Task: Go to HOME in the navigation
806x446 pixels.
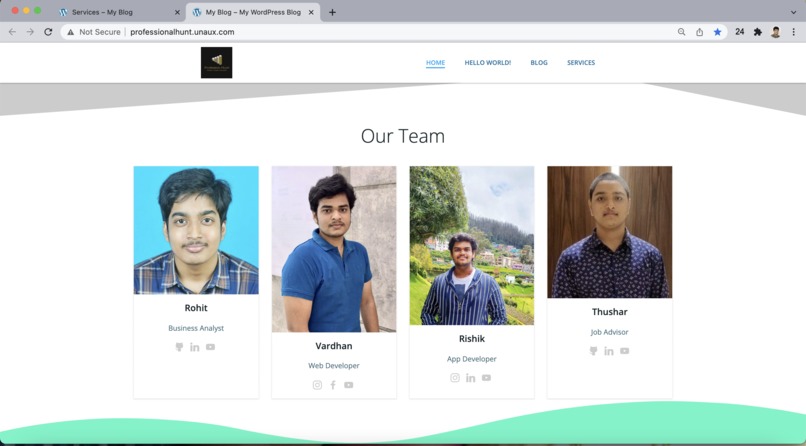Action: point(435,63)
